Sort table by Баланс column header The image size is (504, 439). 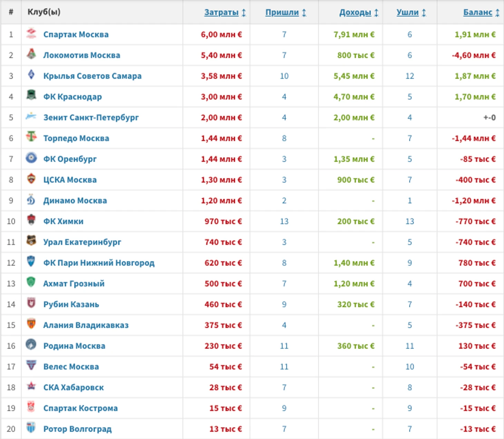(x=478, y=12)
